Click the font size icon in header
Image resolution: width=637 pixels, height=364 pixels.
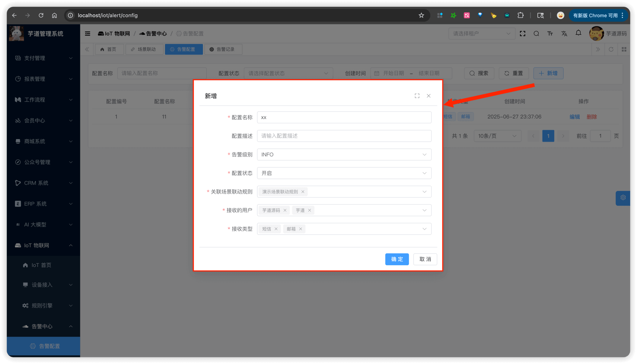pos(550,33)
